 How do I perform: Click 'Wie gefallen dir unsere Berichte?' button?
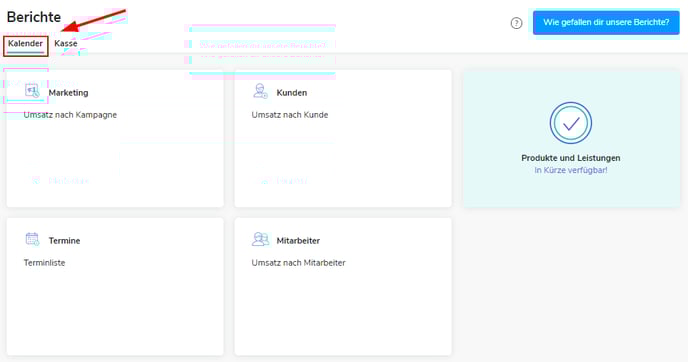(x=606, y=22)
